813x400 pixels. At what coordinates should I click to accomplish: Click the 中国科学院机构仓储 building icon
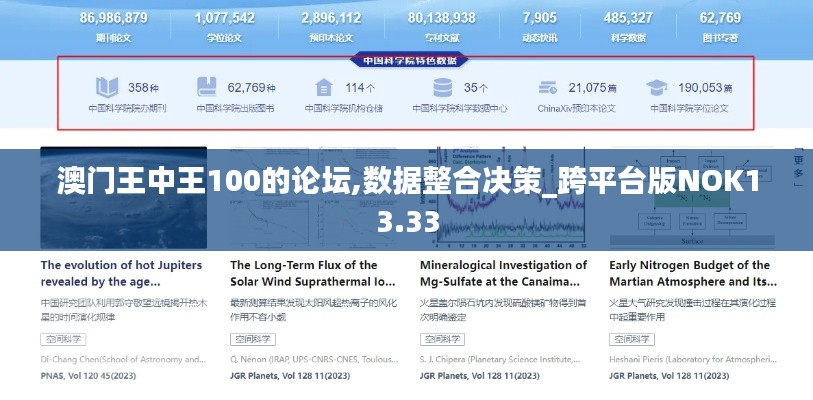pos(323,87)
